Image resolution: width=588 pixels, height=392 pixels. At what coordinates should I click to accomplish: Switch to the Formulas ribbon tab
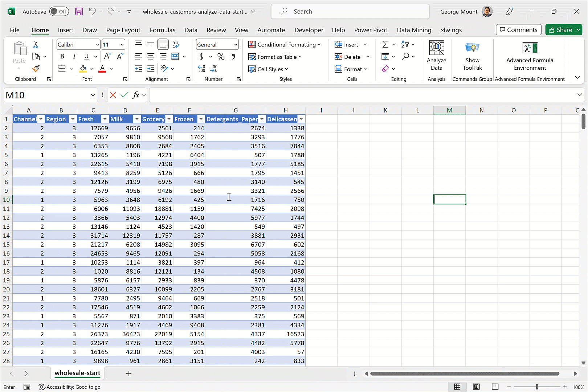(163, 30)
